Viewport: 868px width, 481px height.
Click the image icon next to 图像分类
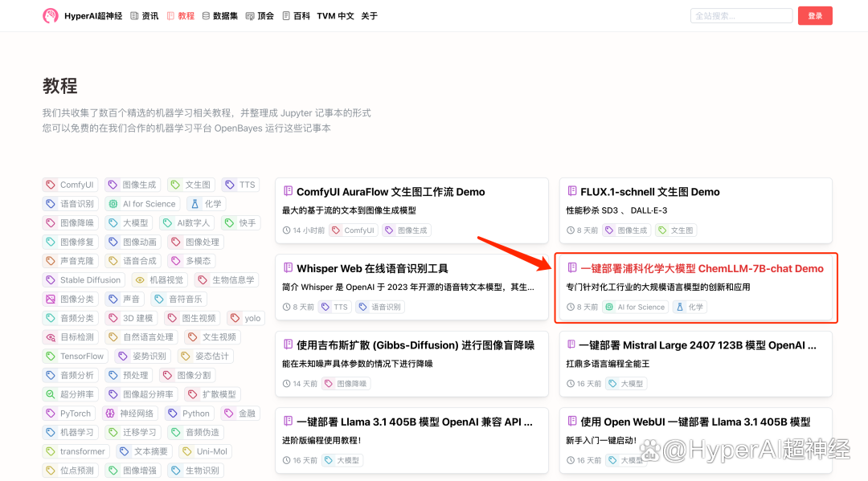(x=51, y=299)
